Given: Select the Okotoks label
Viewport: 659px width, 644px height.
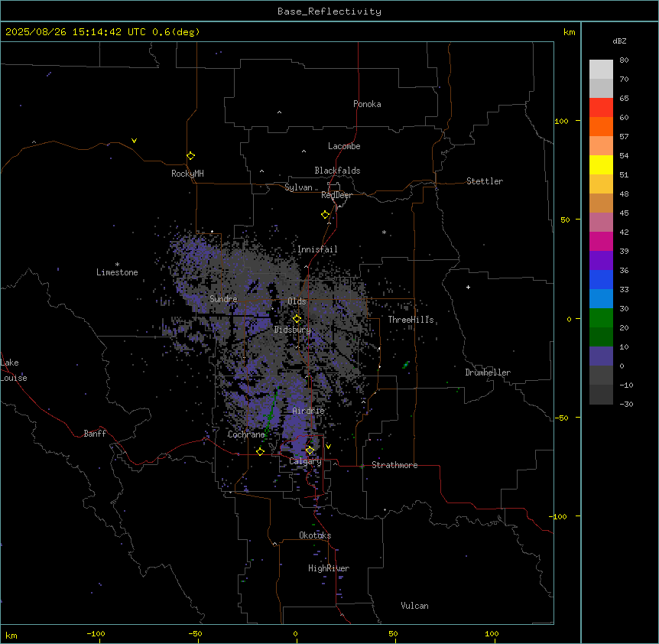Looking at the screenshot, I should [315, 535].
